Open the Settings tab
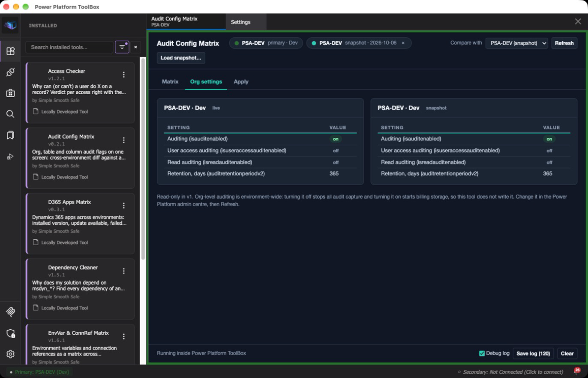This screenshot has width=588, height=378. tap(246, 22)
